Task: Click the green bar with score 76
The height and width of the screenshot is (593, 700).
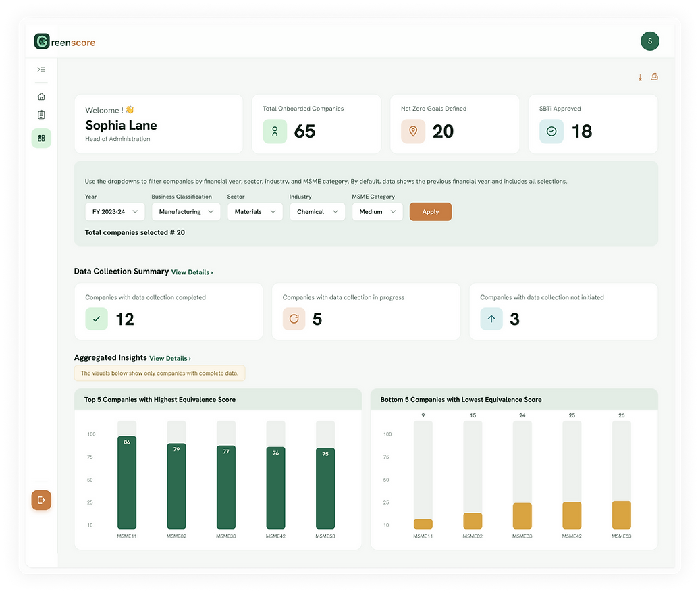Action: (x=275, y=488)
